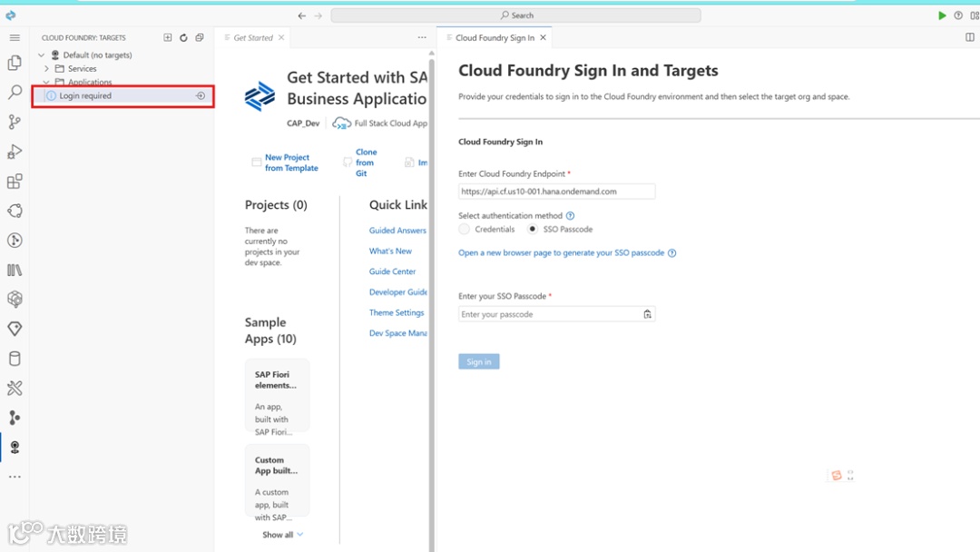Open the help question mark icon top right
The width and height of the screenshot is (980, 552).
[958, 15]
